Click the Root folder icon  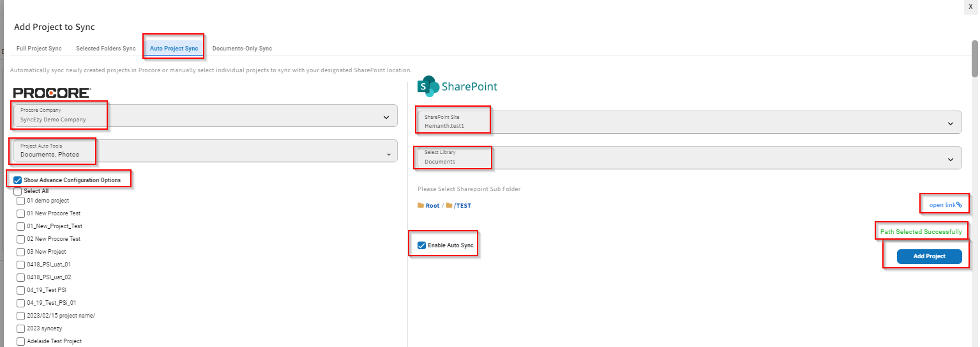421,206
